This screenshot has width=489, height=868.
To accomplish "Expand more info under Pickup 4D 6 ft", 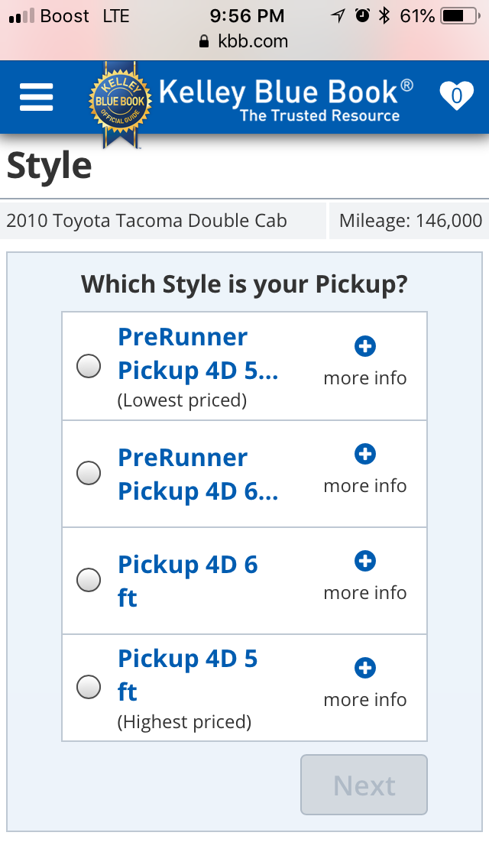I will [x=365, y=592].
